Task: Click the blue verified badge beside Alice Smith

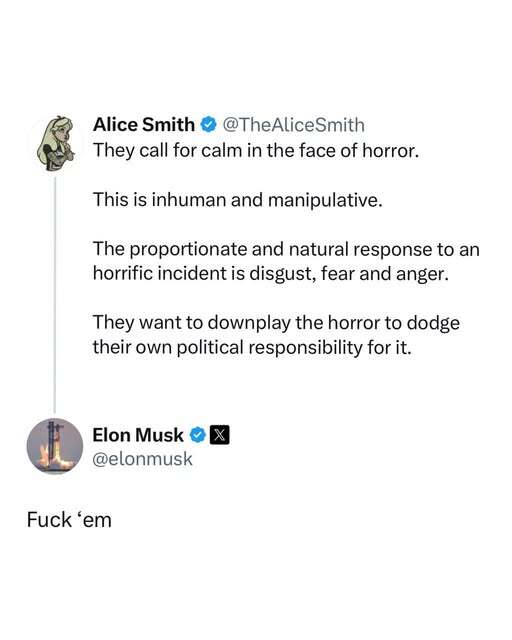Action: [208, 125]
